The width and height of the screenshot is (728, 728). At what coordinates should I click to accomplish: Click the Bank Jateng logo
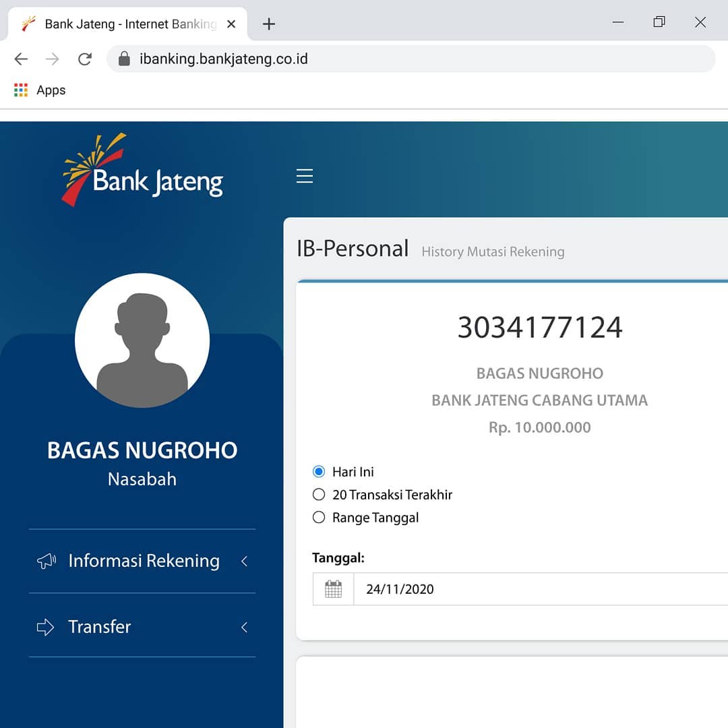pos(142,169)
